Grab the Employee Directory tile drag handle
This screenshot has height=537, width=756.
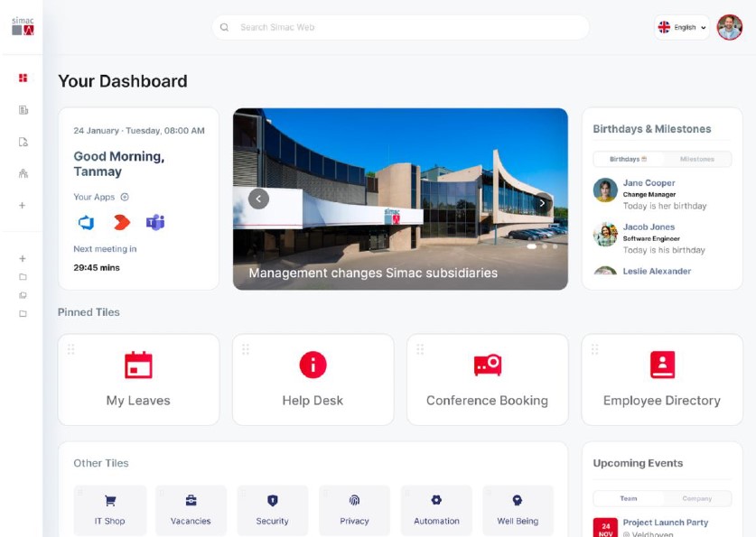(594, 349)
